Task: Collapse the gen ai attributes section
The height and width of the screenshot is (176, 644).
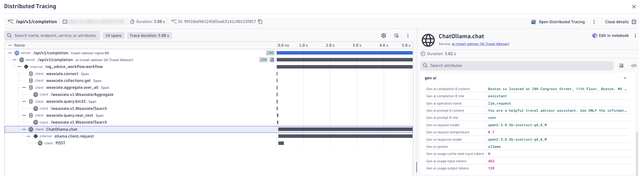Action: [625, 78]
